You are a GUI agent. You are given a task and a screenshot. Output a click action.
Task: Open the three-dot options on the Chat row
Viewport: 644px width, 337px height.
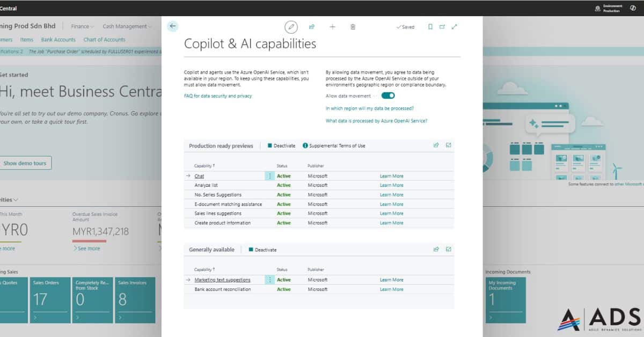[269, 175]
